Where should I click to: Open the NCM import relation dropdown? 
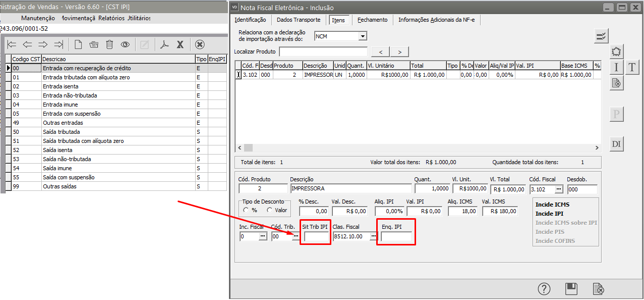click(362, 36)
